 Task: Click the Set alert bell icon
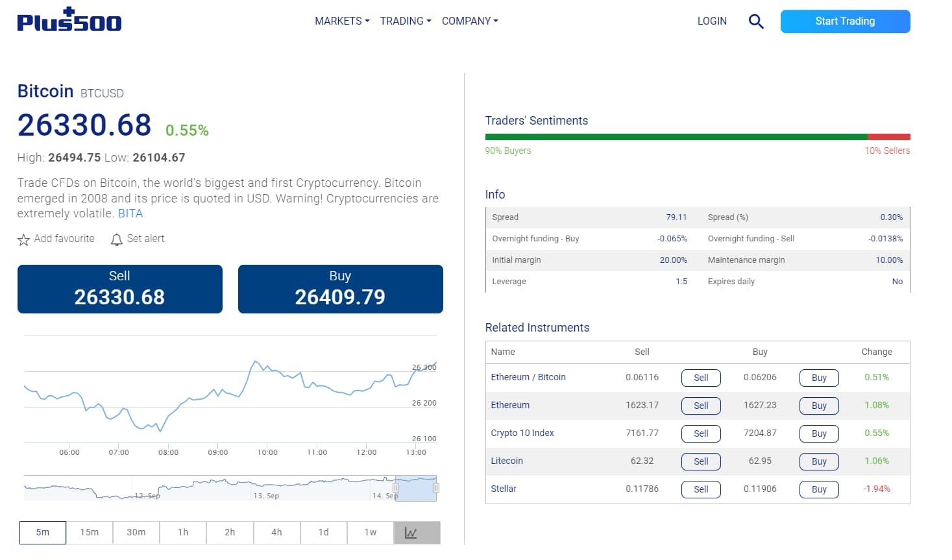[x=117, y=239]
